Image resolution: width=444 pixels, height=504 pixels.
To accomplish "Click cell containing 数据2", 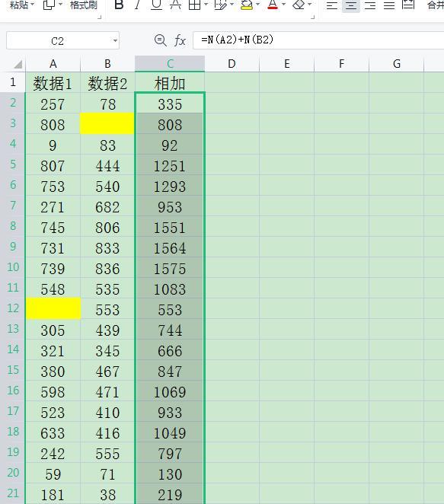I will [107, 83].
